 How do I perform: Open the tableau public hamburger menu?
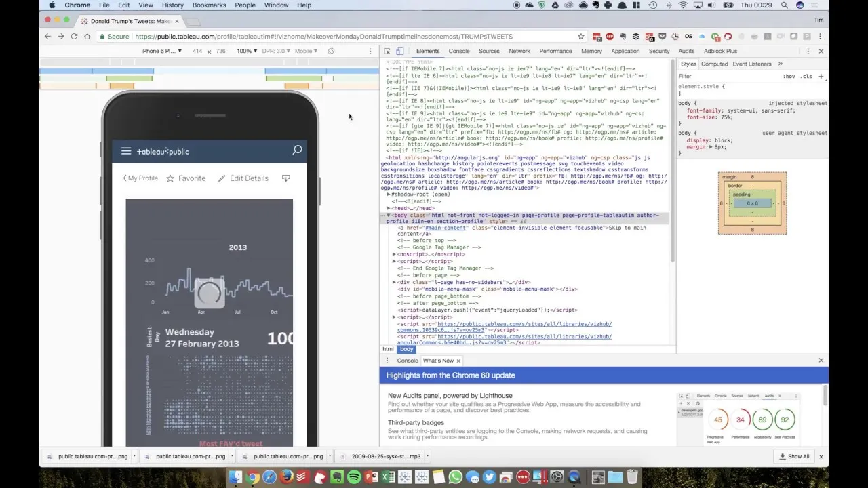coord(126,151)
